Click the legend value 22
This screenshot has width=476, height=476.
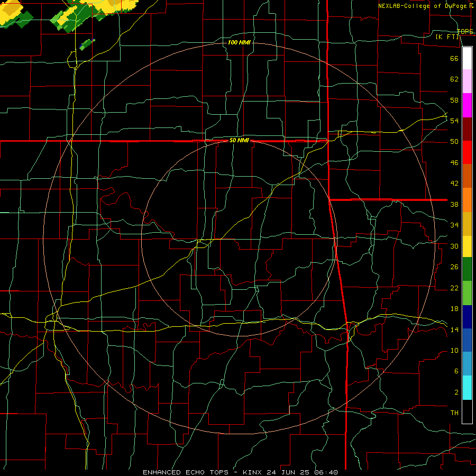(454, 288)
